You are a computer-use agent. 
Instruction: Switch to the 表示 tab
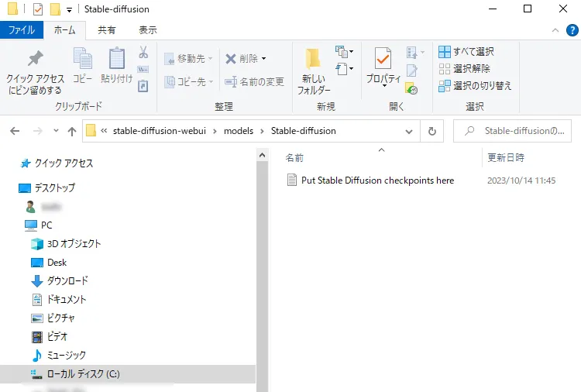[x=148, y=29]
